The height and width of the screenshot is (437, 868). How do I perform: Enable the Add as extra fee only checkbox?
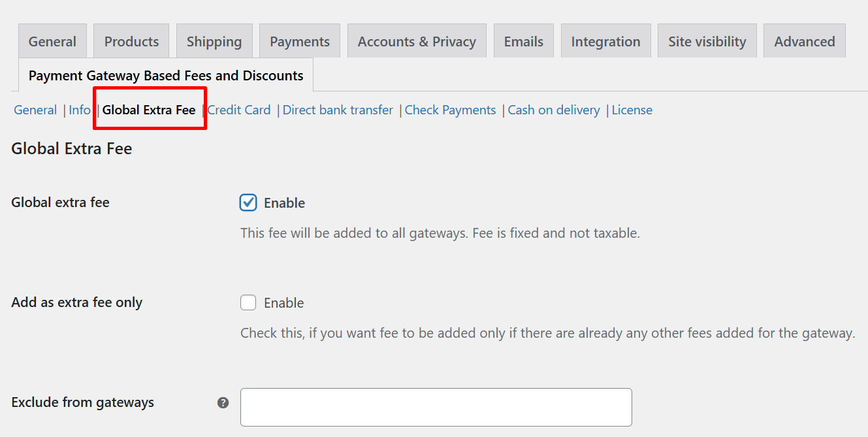tap(248, 302)
